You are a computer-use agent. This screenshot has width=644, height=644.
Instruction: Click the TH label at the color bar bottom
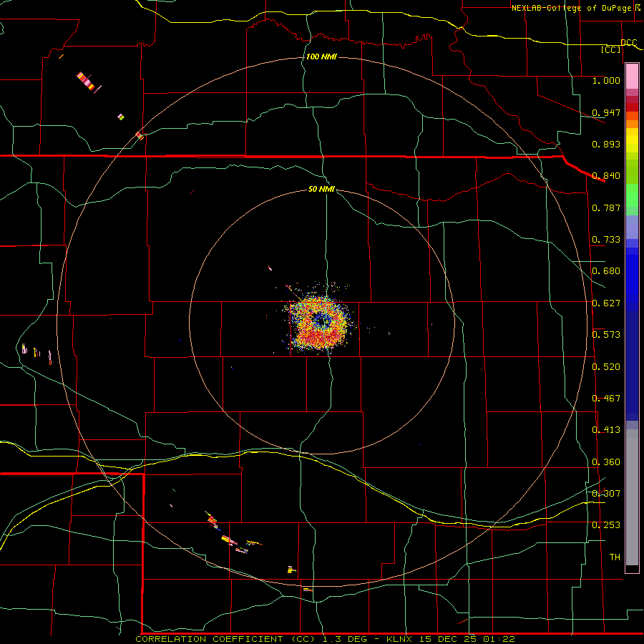click(615, 557)
